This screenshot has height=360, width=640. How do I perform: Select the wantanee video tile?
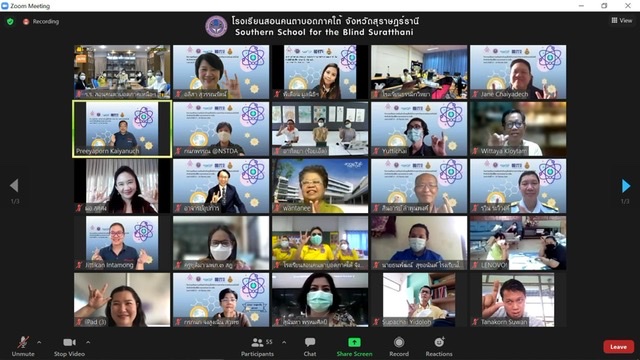[x=320, y=186]
